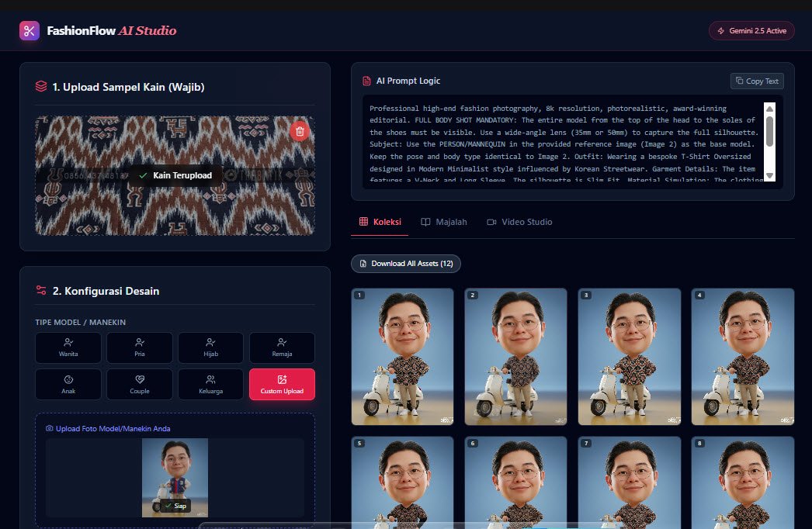Copy the AI prompt text
Screen dimensions: 812x529
pyautogui.click(x=757, y=81)
